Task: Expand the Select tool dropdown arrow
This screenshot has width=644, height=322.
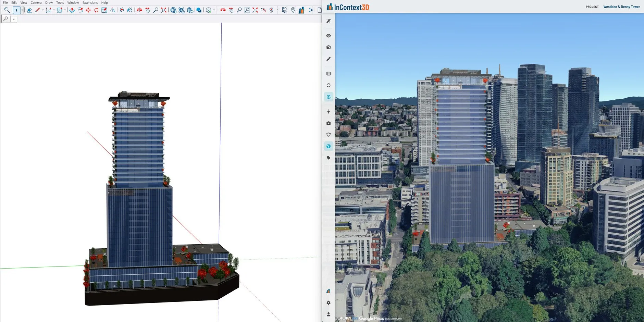Action: point(22,10)
